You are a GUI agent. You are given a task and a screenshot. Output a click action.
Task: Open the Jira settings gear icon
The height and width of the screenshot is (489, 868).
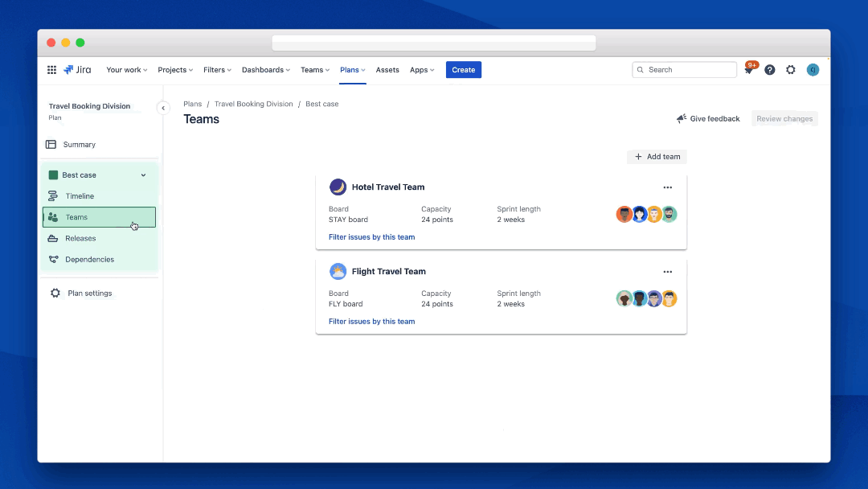[790, 70]
